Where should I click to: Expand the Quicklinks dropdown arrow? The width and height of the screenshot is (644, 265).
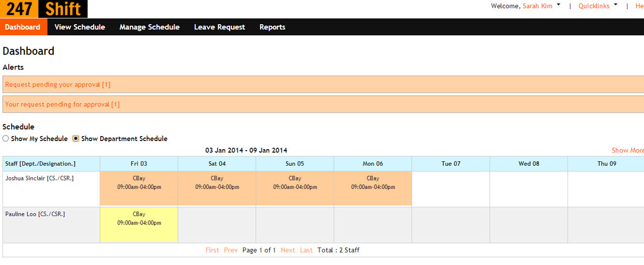616,5
